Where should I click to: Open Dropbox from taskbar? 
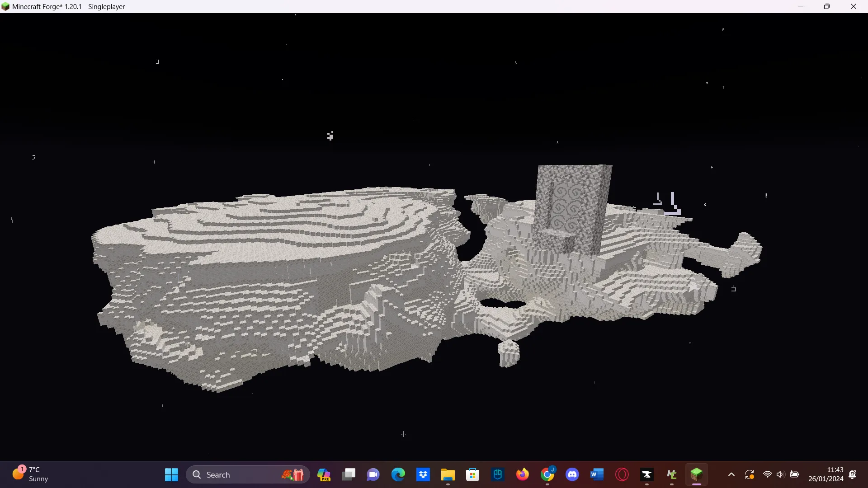[423, 474]
